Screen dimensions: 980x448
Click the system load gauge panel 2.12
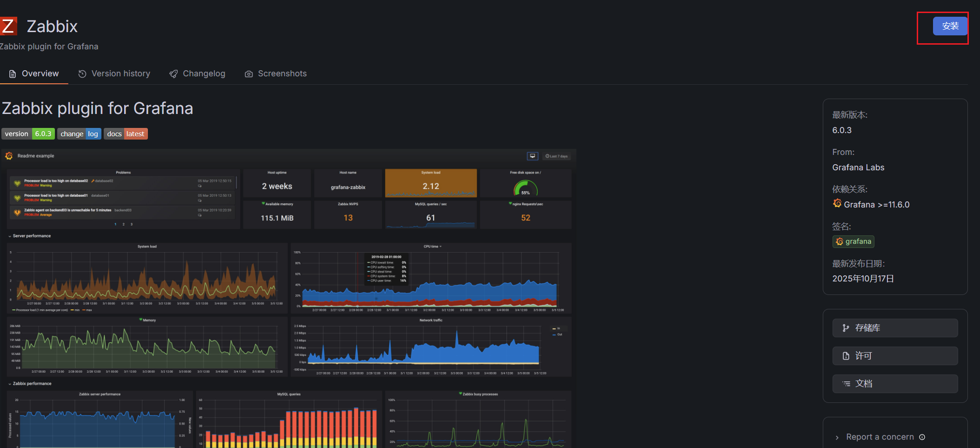(x=431, y=183)
